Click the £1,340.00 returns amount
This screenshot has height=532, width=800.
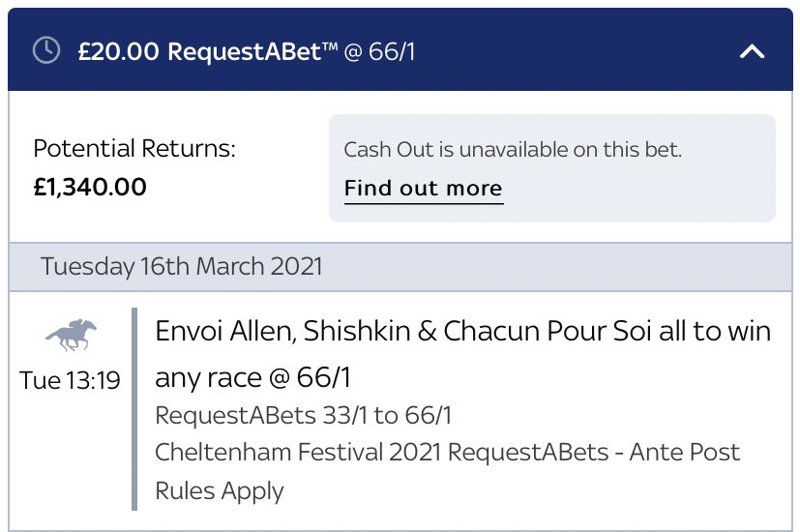click(90, 186)
